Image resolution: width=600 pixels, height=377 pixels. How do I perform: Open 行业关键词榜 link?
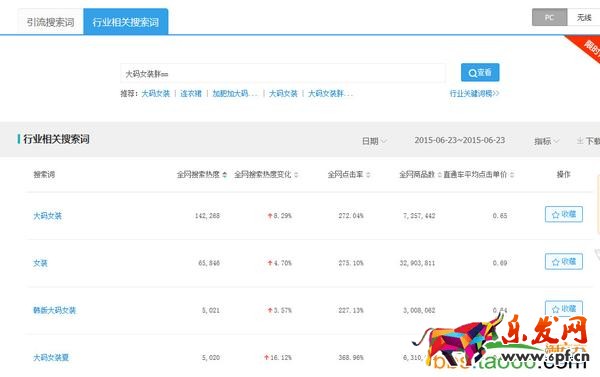(x=474, y=93)
